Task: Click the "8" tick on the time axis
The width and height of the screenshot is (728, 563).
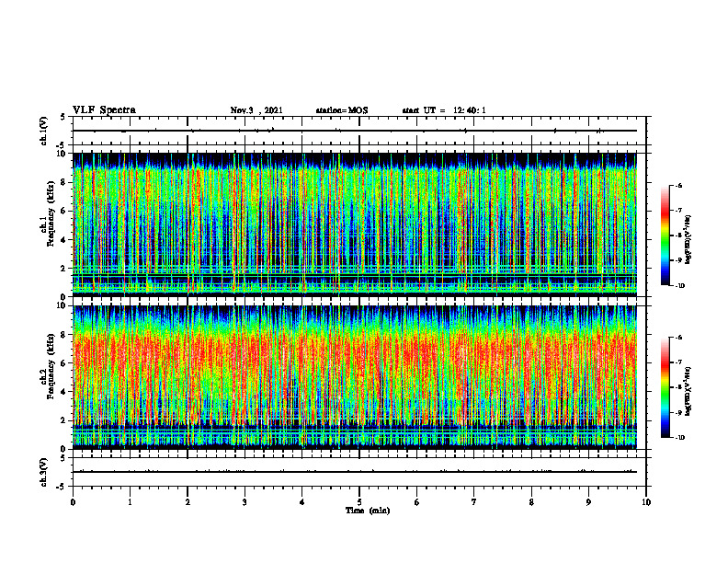Action: point(531,502)
